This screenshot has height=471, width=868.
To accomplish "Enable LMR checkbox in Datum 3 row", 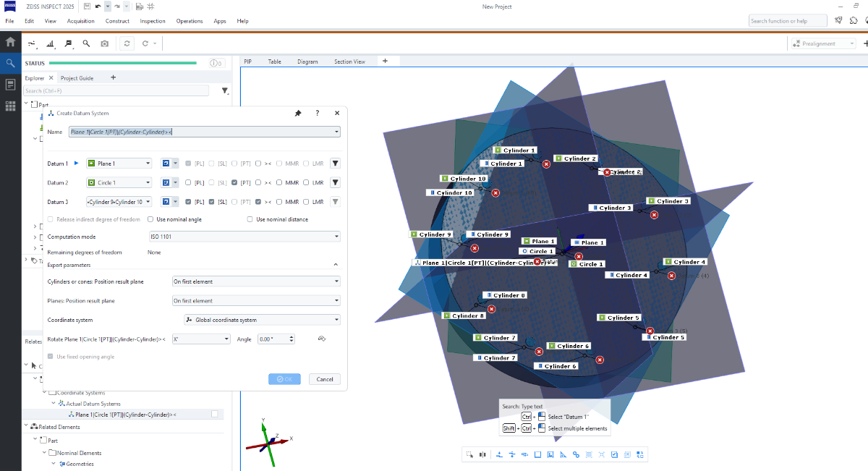I will 307,202.
